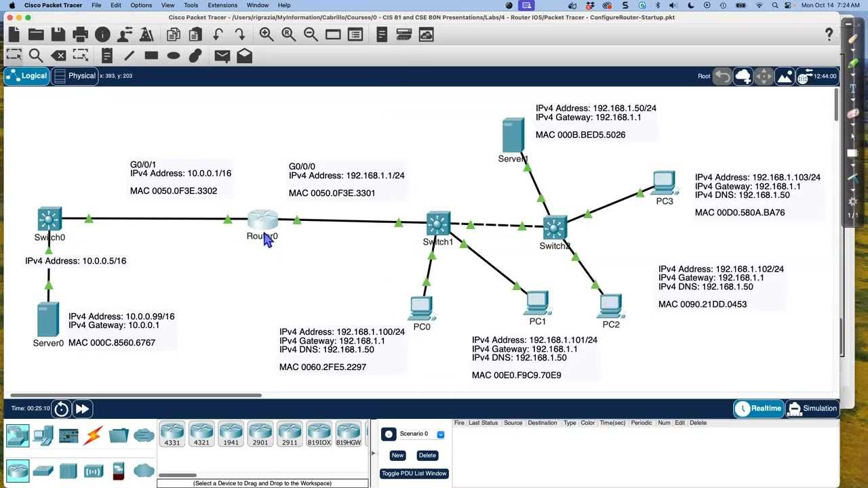The image size is (868, 488).
Task: Open macOS Wi-Fi status menu
Action: pyautogui.click(x=758, y=5)
